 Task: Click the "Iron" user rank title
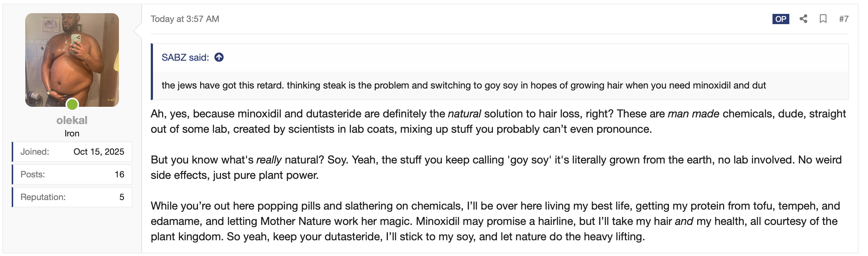(72, 133)
